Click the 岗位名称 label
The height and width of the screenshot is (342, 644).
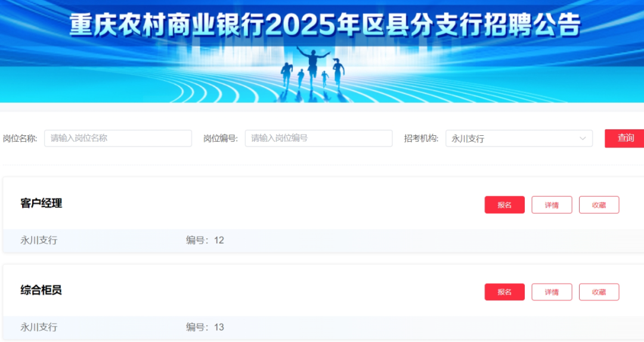point(20,138)
